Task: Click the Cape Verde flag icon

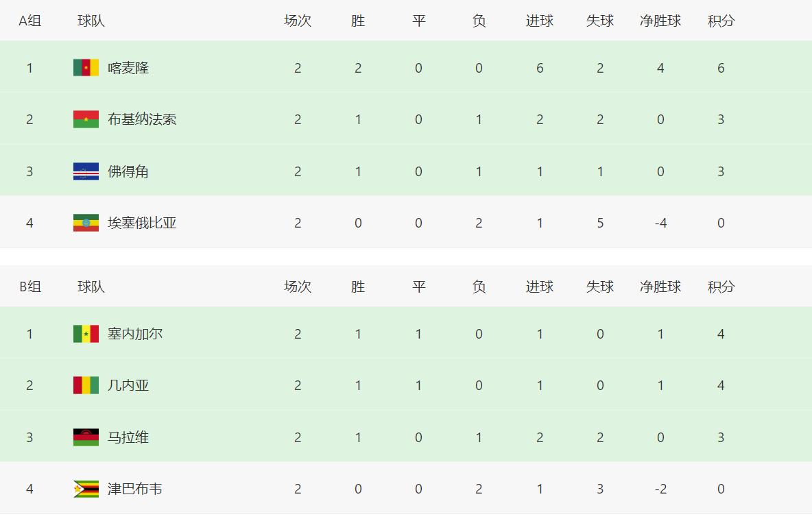Action: [x=86, y=171]
